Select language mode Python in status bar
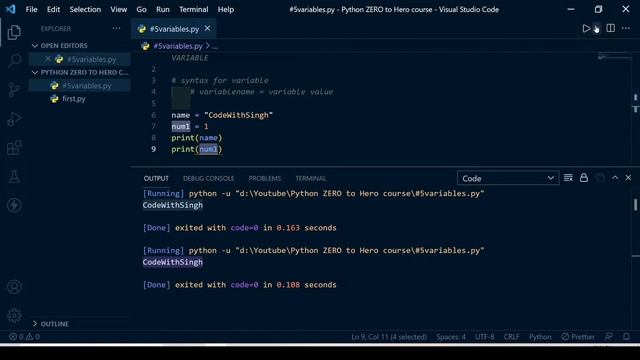This screenshot has height=360, width=640. (540, 337)
